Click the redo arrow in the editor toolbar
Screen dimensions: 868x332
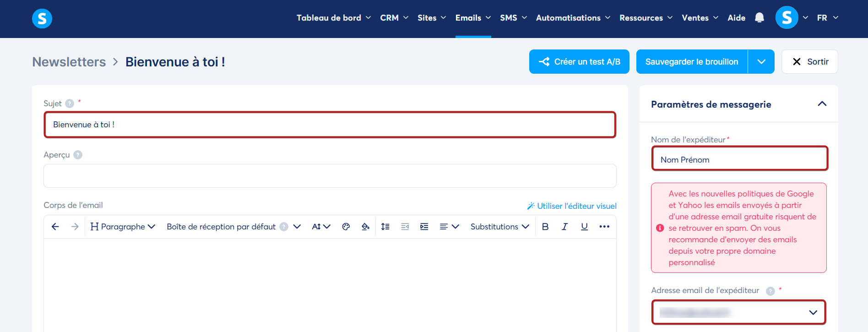75,227
